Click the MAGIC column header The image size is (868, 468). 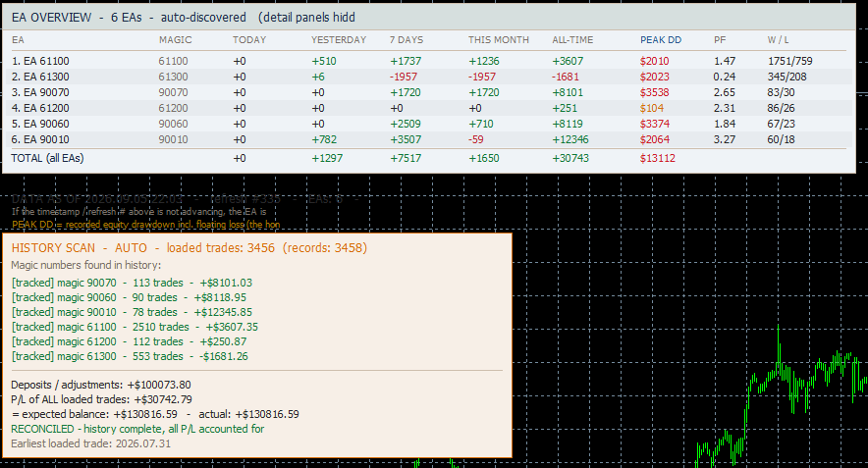point(176,40)
